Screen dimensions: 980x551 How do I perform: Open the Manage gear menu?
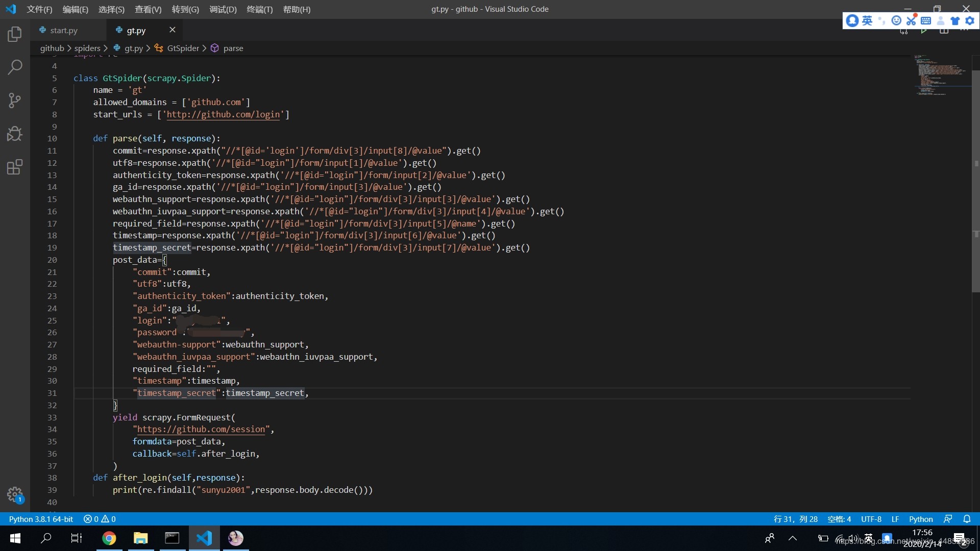[15, 494]
